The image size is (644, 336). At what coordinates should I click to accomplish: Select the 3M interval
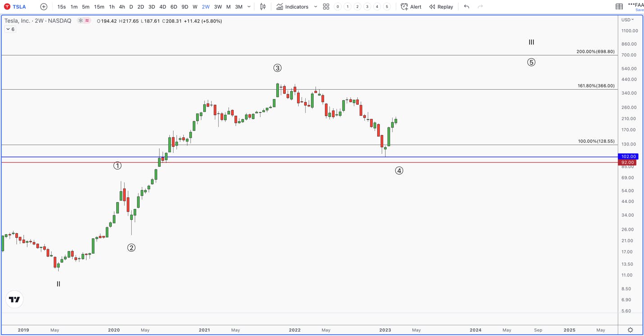[239, 7]
